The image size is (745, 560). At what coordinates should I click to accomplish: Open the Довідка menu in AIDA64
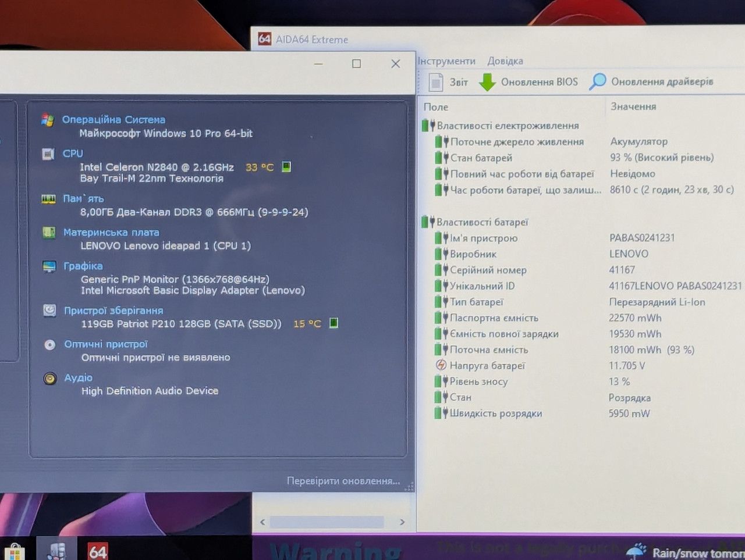[505, 61]
